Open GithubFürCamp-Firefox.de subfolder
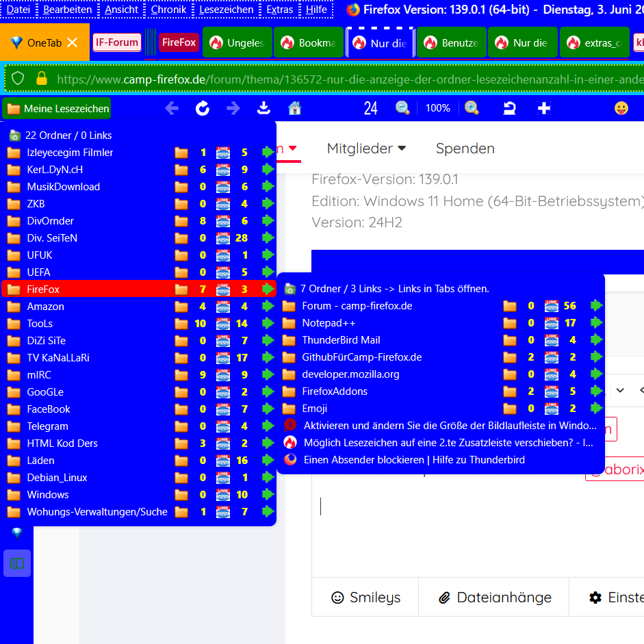 coord(441,357)
